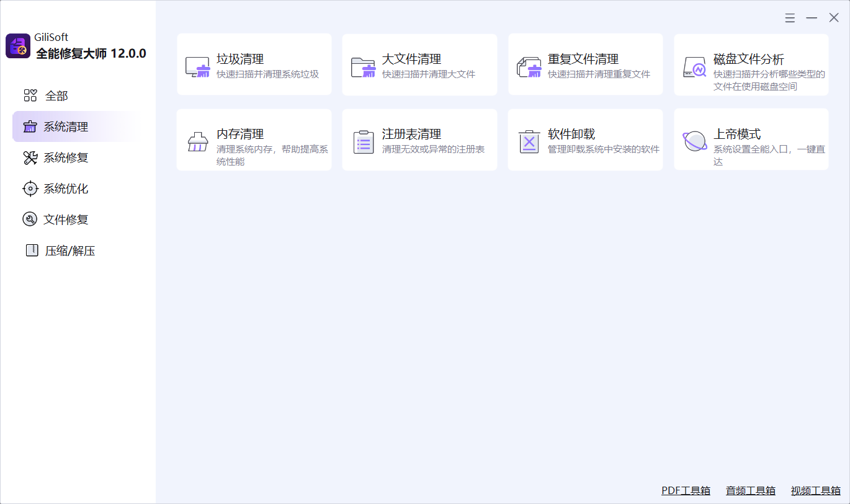
Task: Click the 垃圾清理 monitor broom icon
Action: tap(198, 67)
